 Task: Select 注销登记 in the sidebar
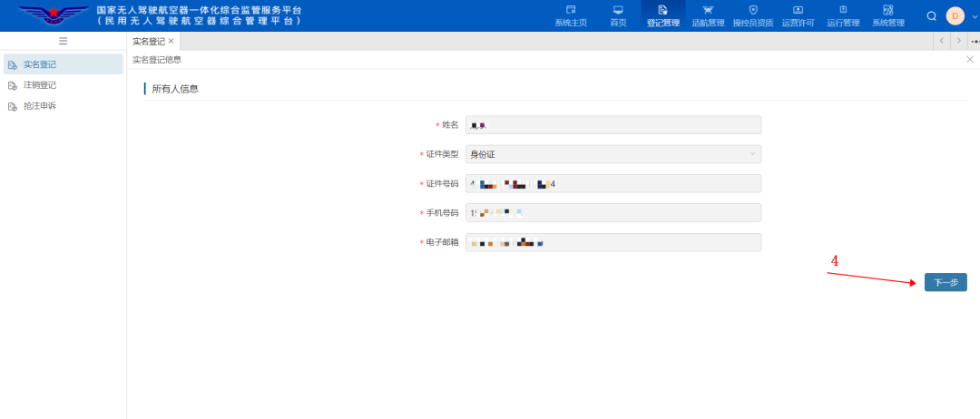click(40, 85)
